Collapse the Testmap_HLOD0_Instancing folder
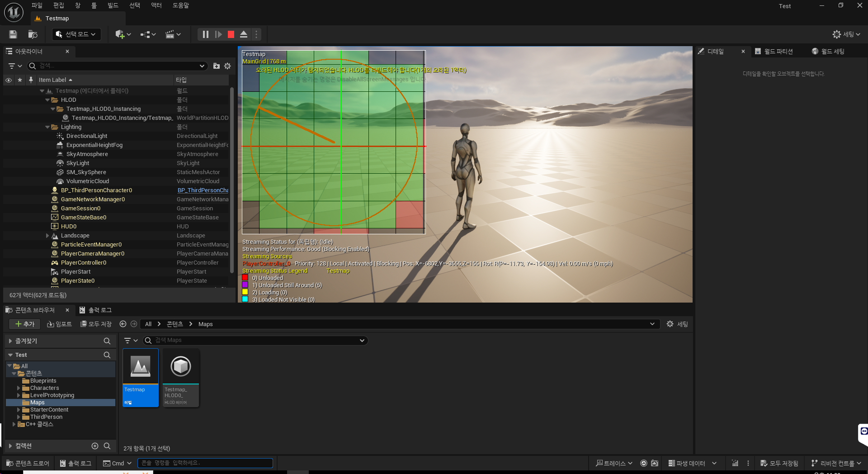Image resolution: width=868 pixels, height=474 pixels. 53,109
